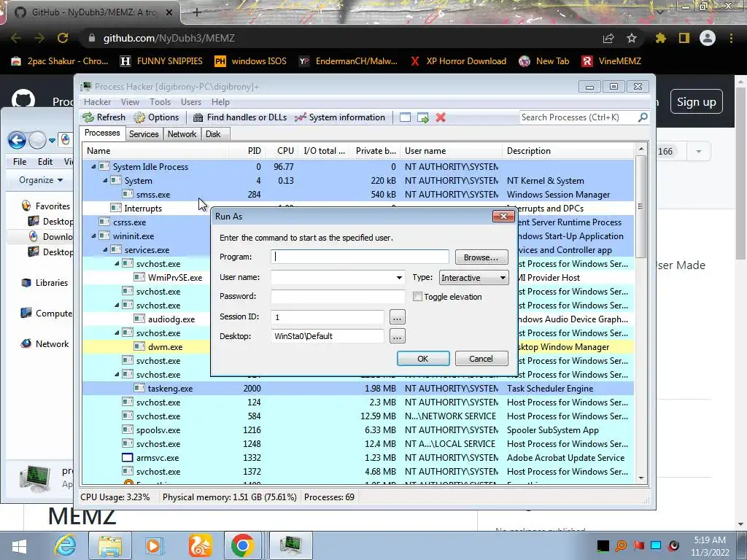Open the UC Browser taskbar icon
747x560 pixels.
coord(200,545)
